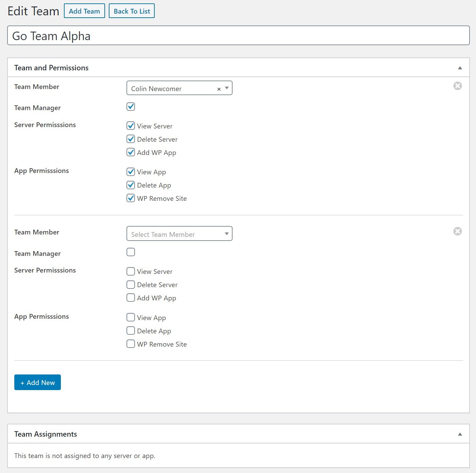The image size is (476, 473).
Task: Check View Server for the second member
Action: pos(131,271)
